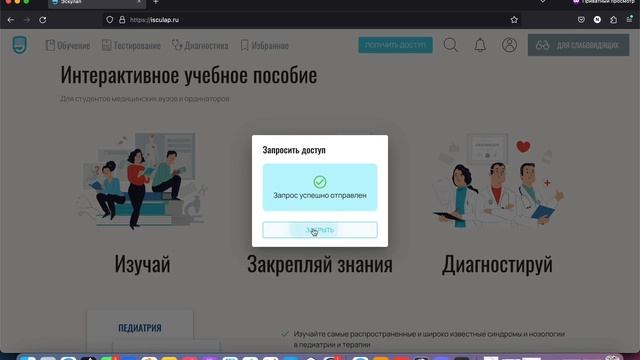This screenshot has width=640, height=360.
Task: Open the browser extensions icon
Action: (613, 20)
